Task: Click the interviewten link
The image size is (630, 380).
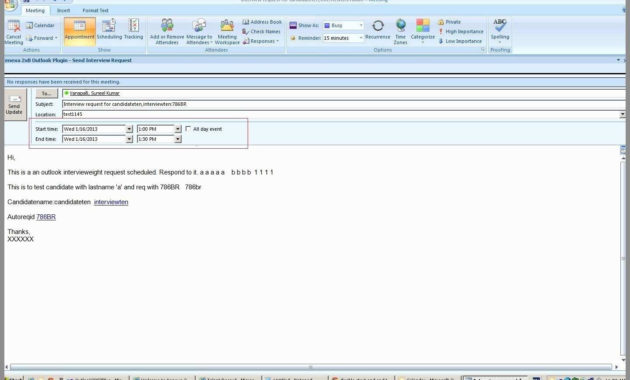Action: 111,202
